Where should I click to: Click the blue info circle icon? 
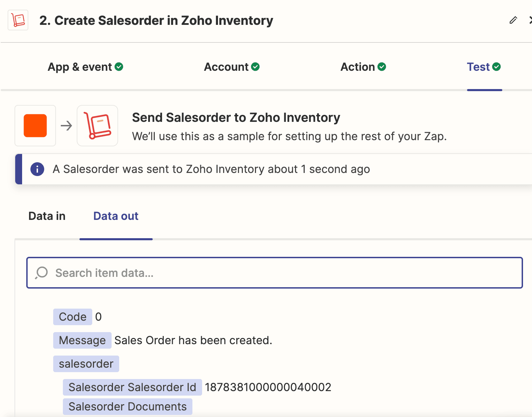pos(37,169)
